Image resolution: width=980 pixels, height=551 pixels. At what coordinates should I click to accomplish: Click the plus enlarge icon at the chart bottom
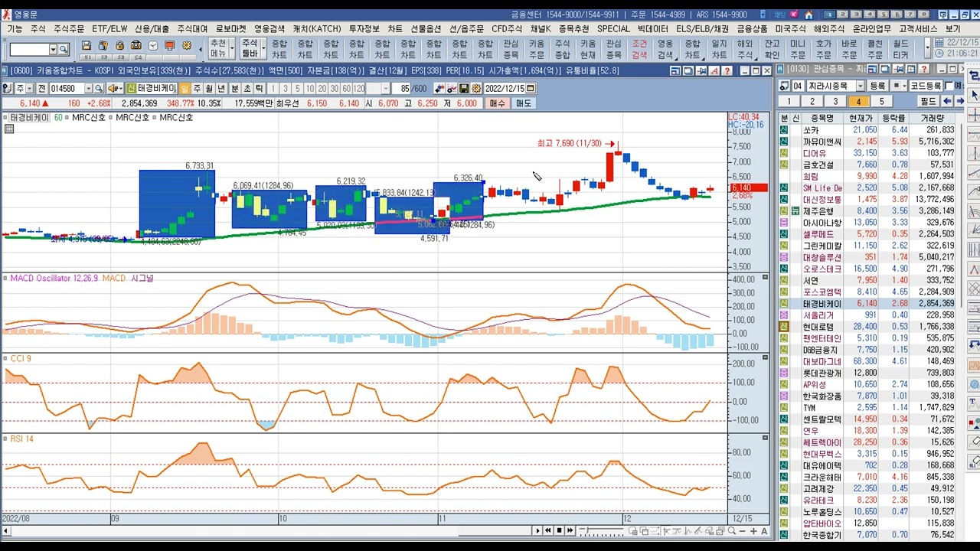point(753,531)
